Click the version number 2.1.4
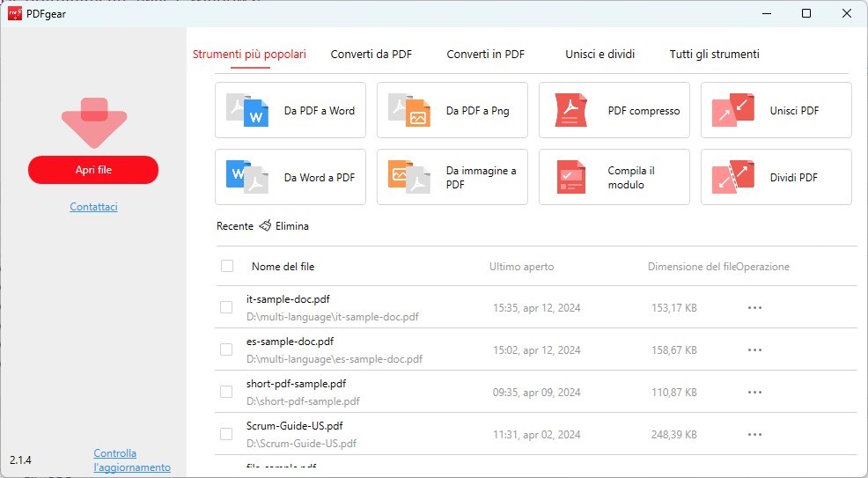 coord(20,460)
